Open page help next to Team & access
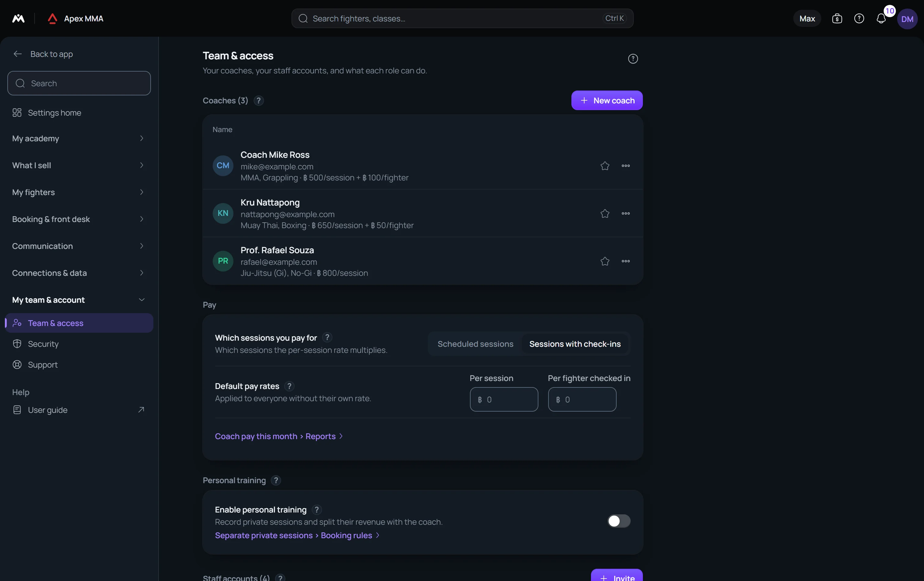 (633, 59)
